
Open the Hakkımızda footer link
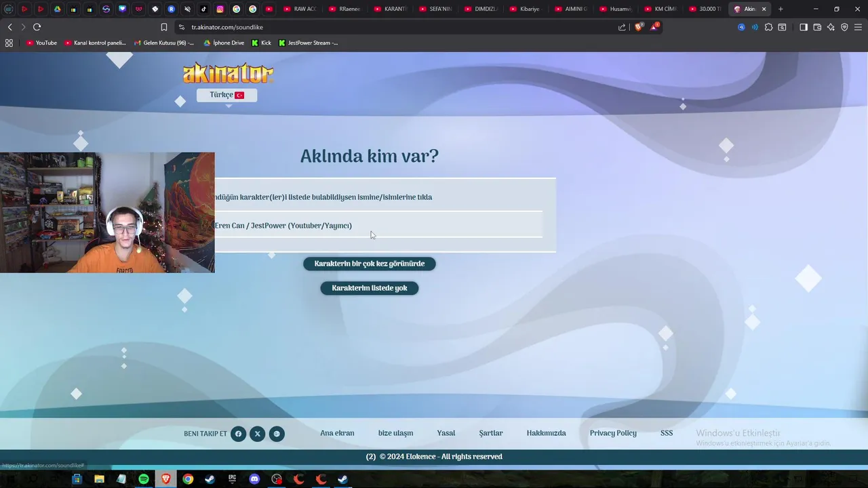(546, 433)
